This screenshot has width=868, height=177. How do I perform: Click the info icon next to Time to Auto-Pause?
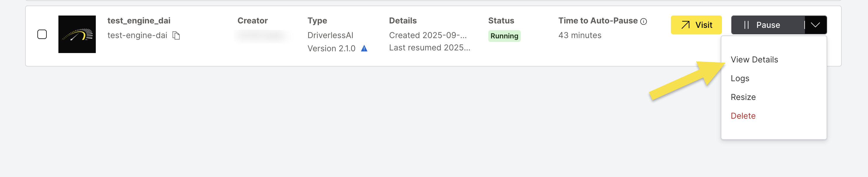pyautogui.click(x=644, y=22)
